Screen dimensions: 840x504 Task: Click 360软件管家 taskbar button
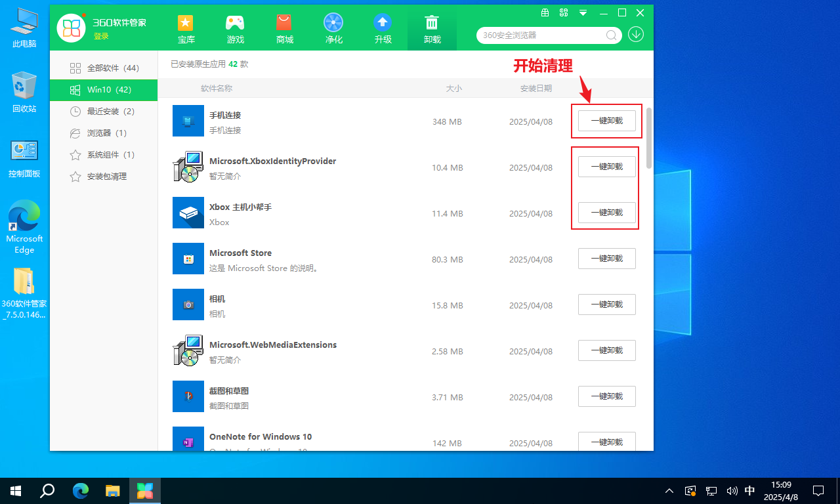coord(145,490)
